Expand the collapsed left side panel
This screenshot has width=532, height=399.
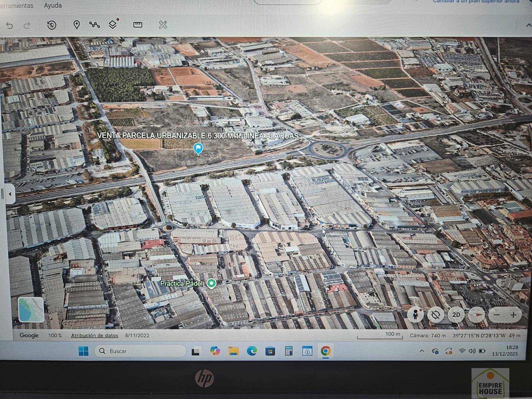(10, 194)
